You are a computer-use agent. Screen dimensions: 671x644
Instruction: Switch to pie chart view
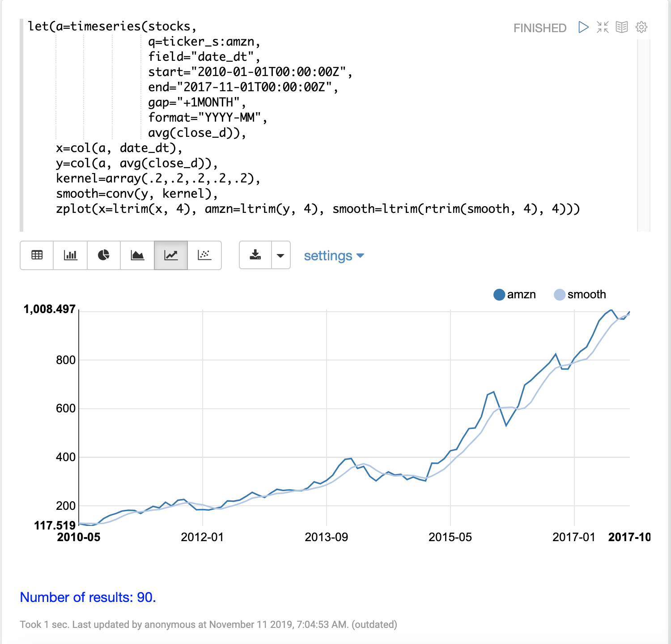pos(104,255)
